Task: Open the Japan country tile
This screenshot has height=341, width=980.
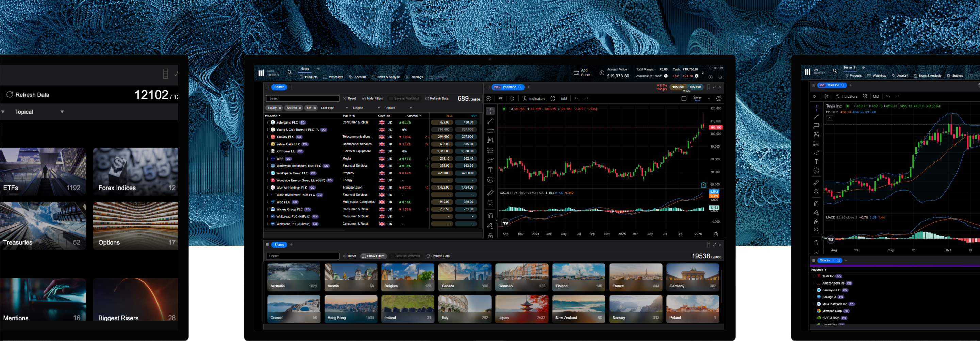Action: [x=521, y=309]
